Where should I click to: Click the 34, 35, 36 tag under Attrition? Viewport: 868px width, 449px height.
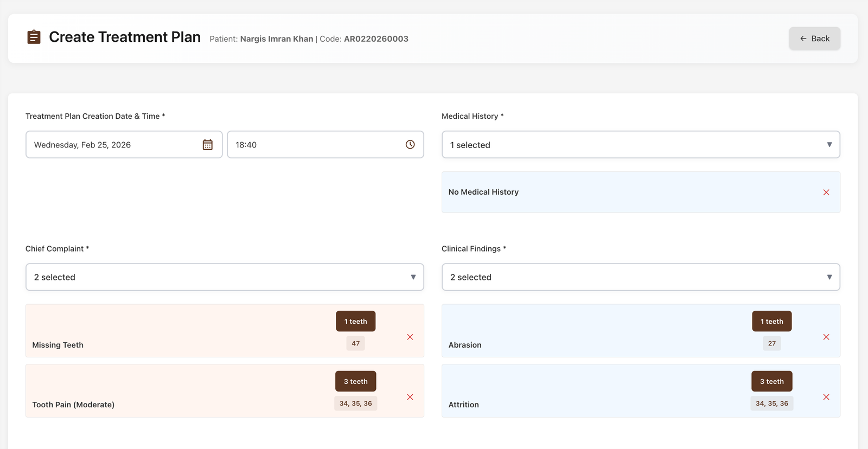(772, 403)
